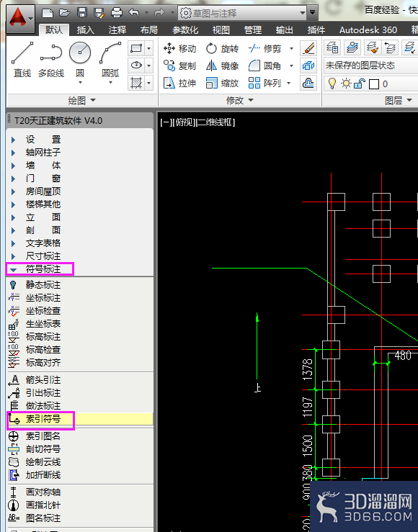Image resolution: width=418 pixels, height=532 pixels.
Task: Open the 草图与注释 workspace dropdown
Action: (244, 13)
